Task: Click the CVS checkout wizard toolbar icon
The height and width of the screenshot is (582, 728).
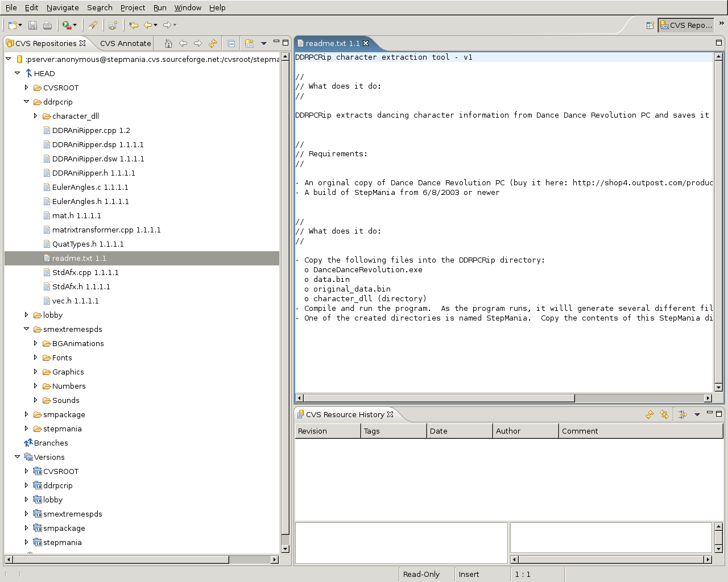Action: tap(113, 25)
